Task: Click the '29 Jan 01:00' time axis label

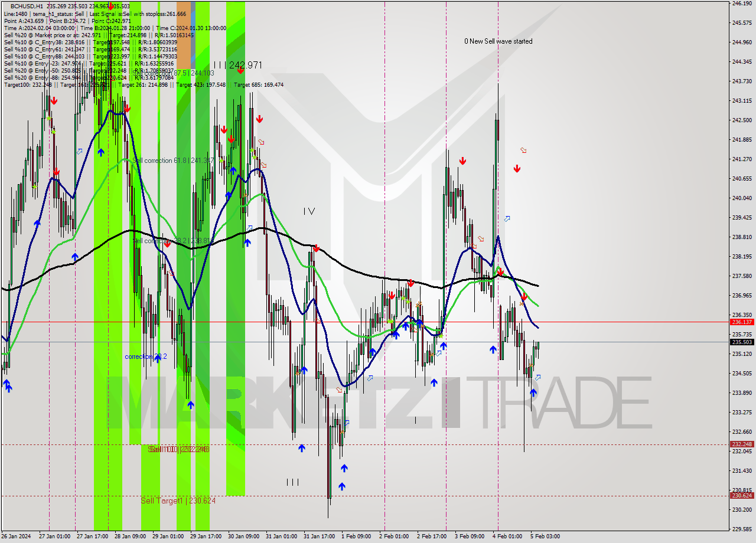Action: (168, 537)
